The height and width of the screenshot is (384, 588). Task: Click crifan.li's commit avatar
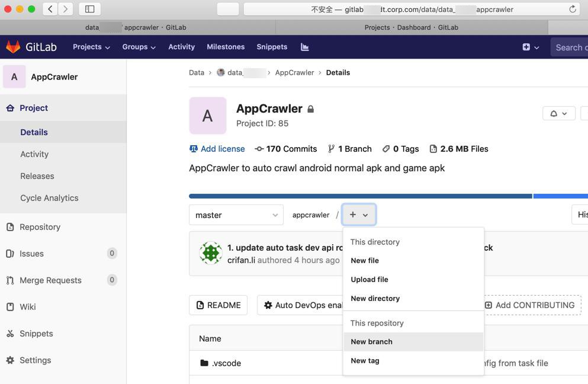(210, 253)
